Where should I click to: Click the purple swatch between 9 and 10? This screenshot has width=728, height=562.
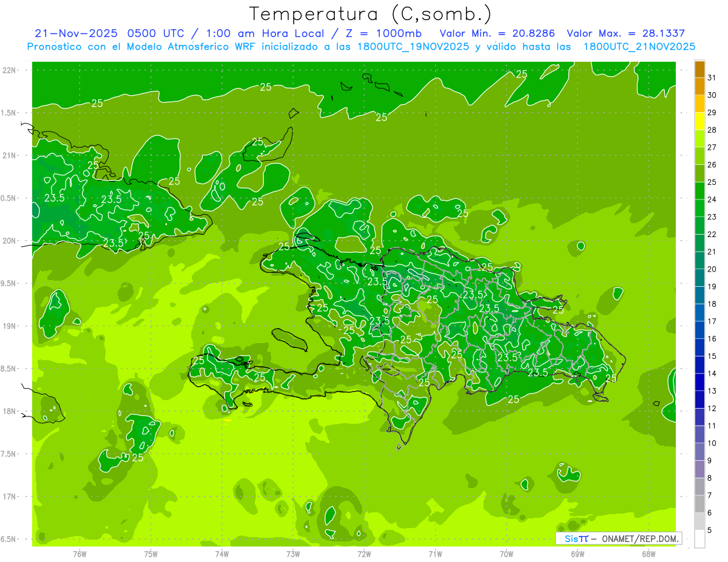point(699,452)
